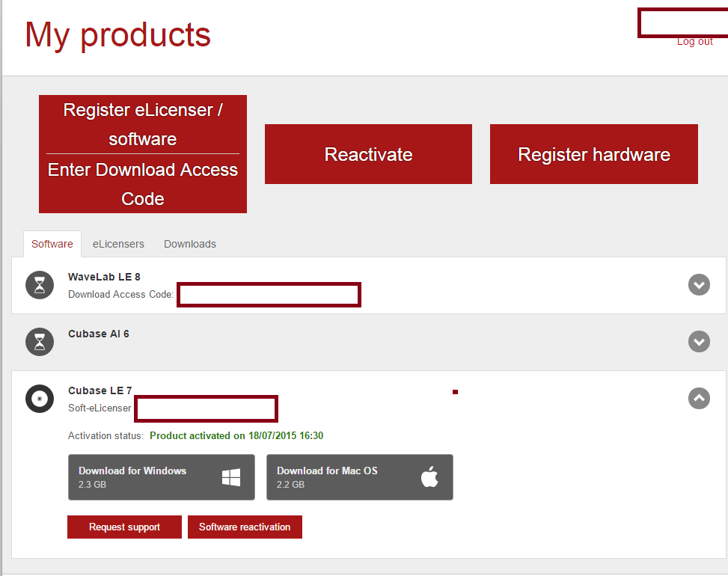This screenshot has height=576, width=728.
Task: Switch to the eLicensers tab
Action: click(118, 244)
